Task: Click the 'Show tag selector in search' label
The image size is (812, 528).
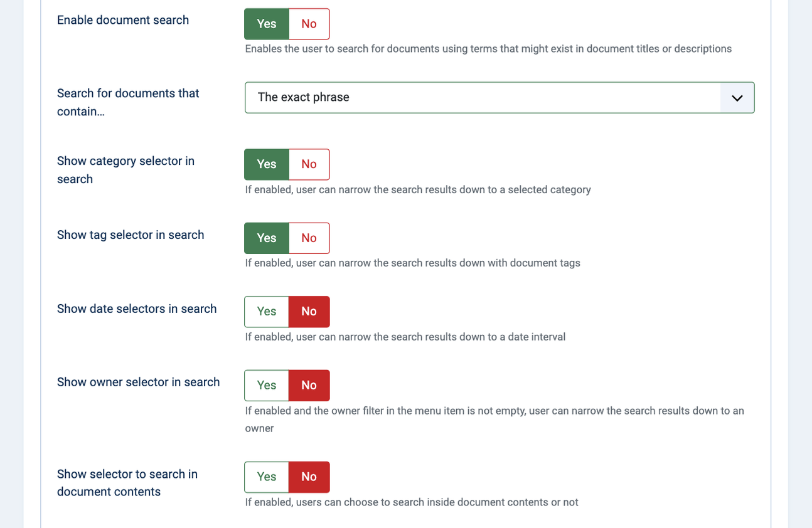Action: click(x=131, y=235)
